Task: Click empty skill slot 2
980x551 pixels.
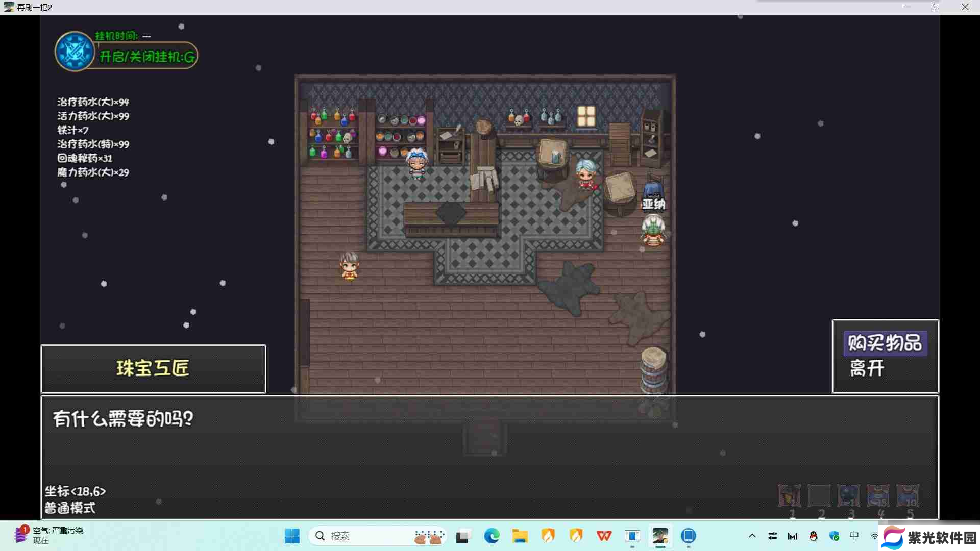Action: point(819,495)
